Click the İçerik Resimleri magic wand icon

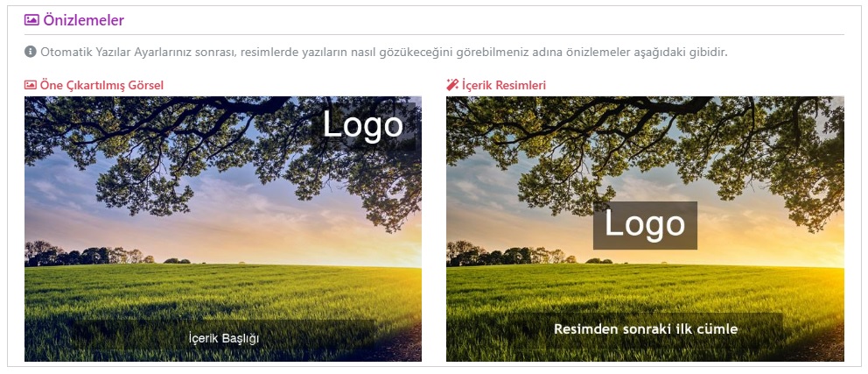tap(452, 85)
